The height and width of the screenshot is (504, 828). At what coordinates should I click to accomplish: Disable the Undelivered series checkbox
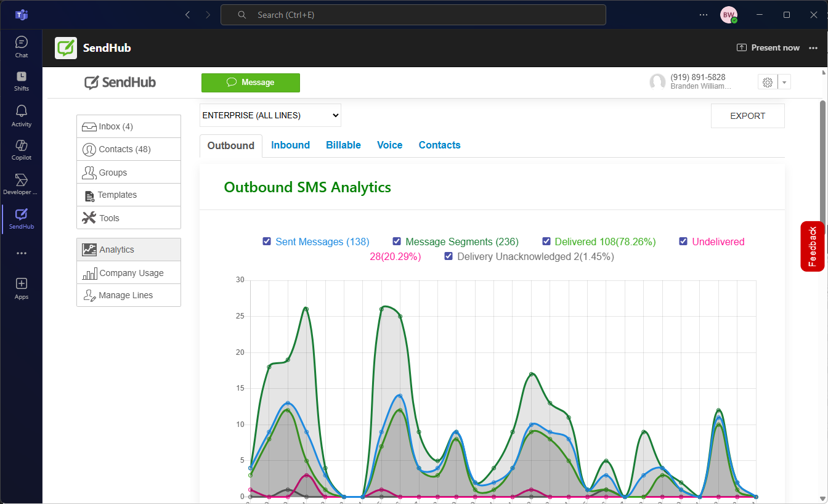click(683, 242)
